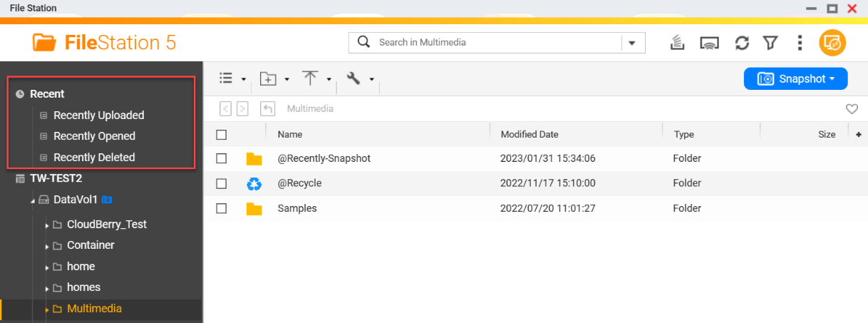Click the @Recycle recycle-bin icon
The image size is (868, 323).
(x=254, y=184)
